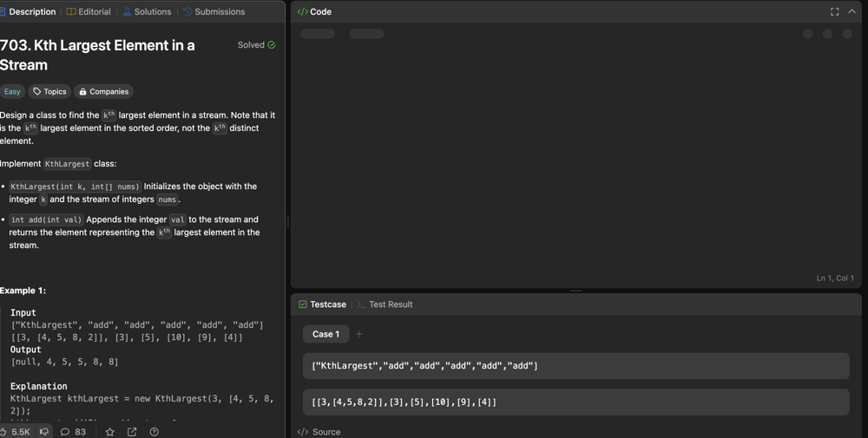Add a new test case with plus
The width and height of the screenshot is (868, 438).
tap(359, 334)
